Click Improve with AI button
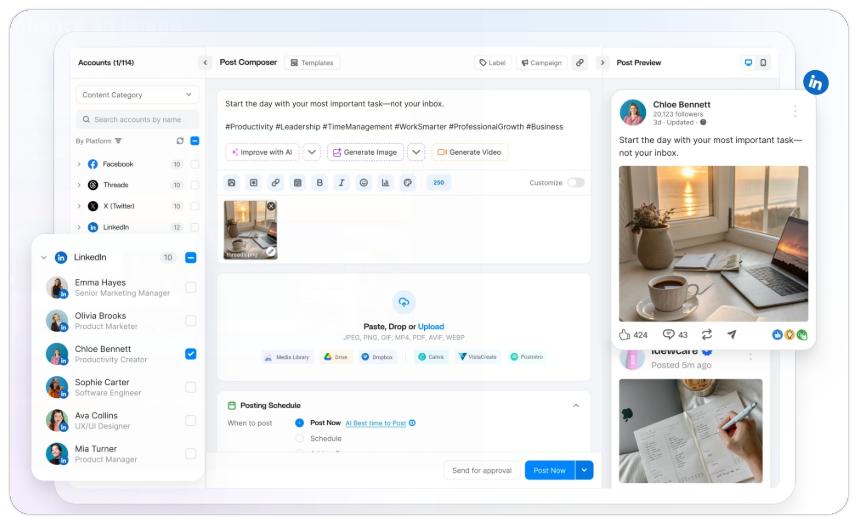This screenshot has height=524, width=858. [x=262, y=152]
